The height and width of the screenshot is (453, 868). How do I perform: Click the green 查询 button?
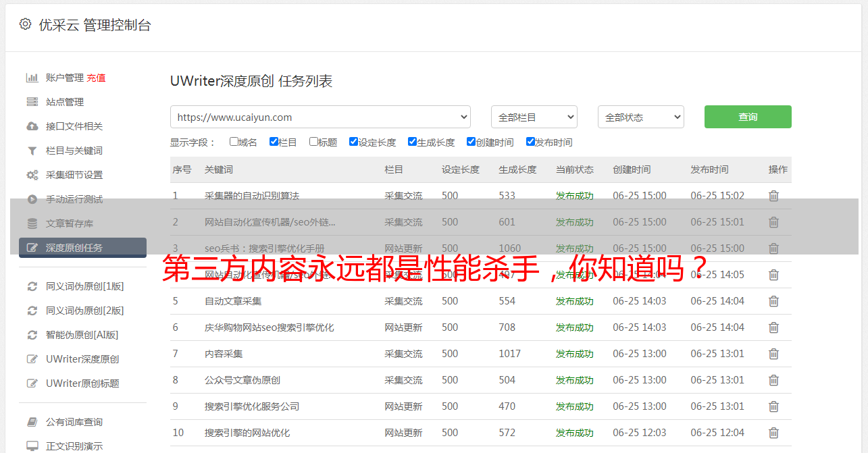point(748,117)
